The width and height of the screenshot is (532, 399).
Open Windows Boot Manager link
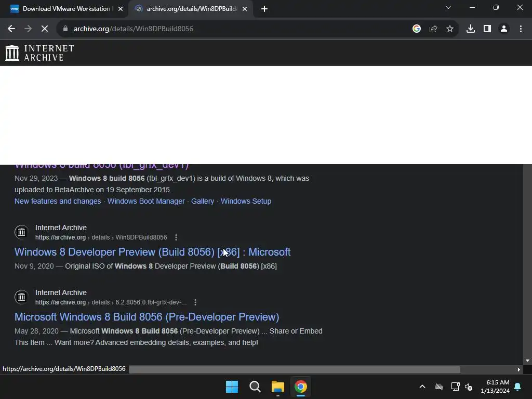pos(146,201)
